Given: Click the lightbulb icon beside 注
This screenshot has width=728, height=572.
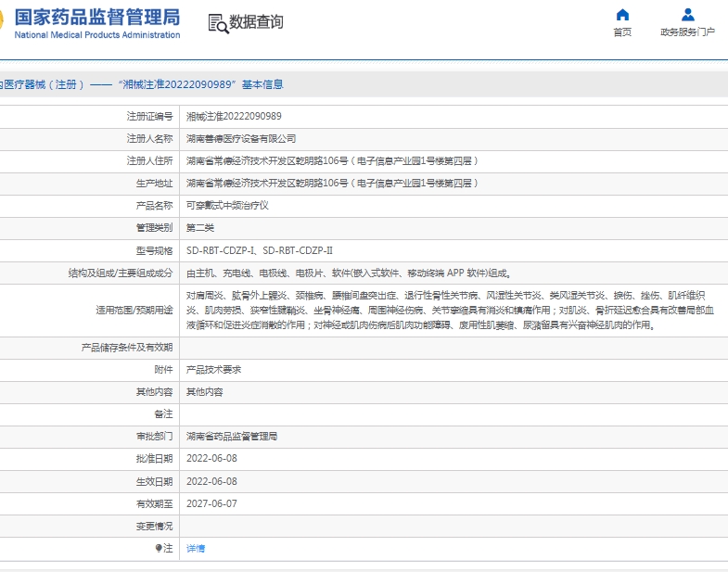Looking at the screenshot, I should click(x=159, y=548).
